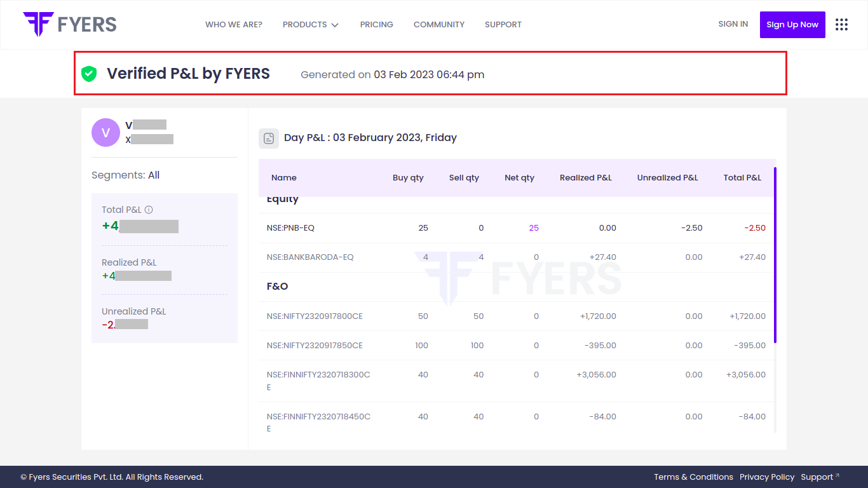Click the purple net qty 25 for PNB
The width and height of the screenshot is (868, 488).
coord(534,228)
